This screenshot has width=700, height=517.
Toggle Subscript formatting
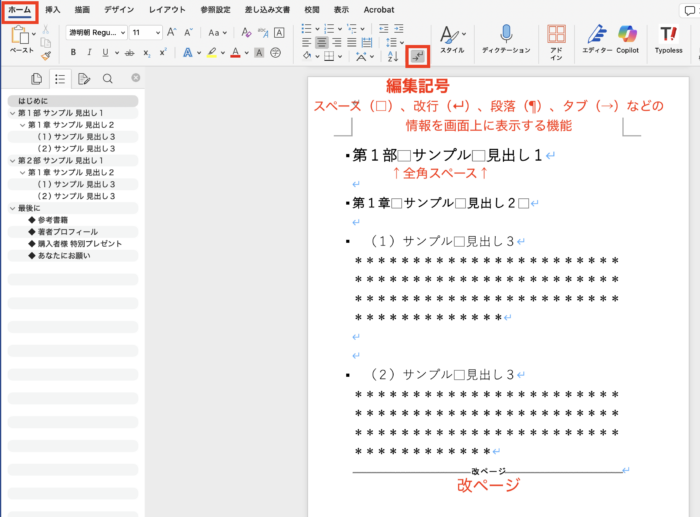point(146,53)
